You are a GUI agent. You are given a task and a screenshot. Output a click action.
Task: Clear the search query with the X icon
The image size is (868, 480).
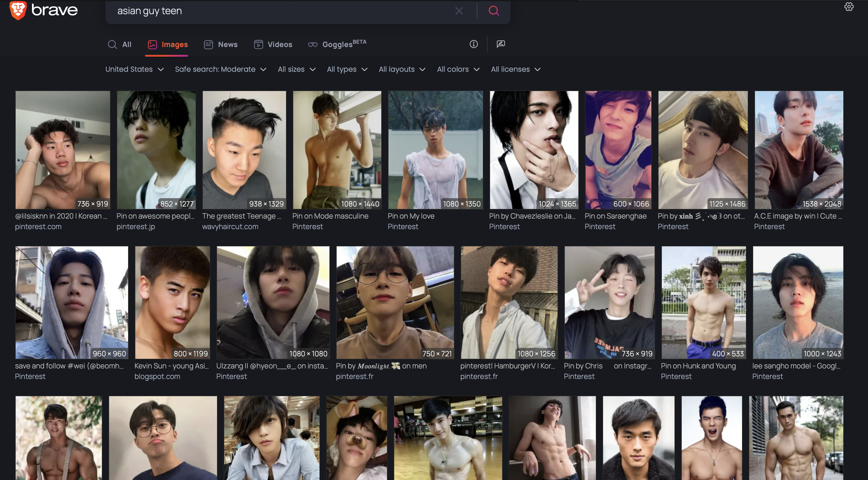459,11
